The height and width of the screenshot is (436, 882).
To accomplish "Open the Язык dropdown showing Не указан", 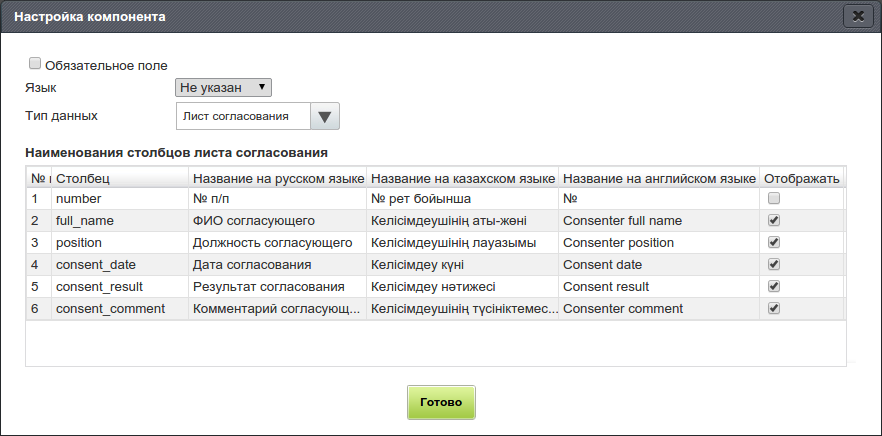I will (223, 88).
